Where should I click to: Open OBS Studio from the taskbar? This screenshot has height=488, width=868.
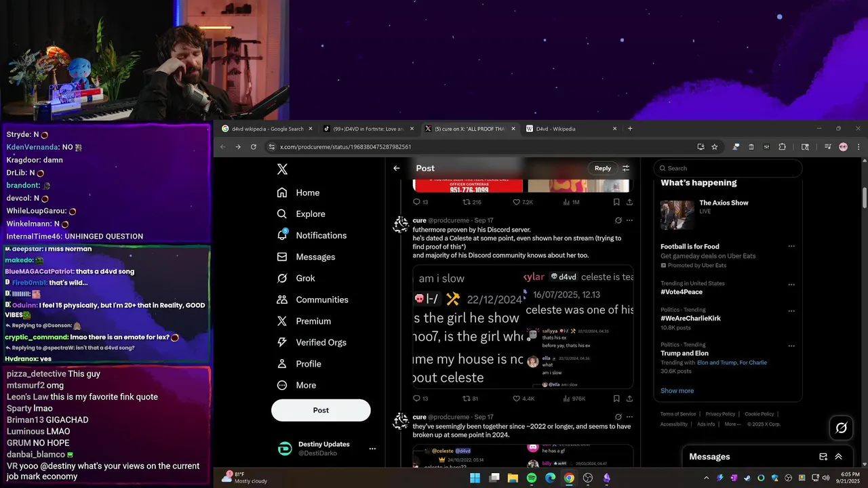click(588, 478)
